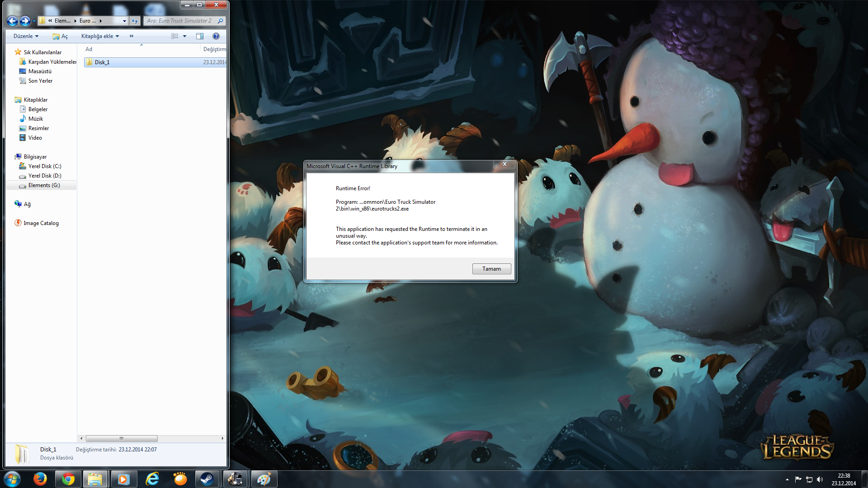Screen dimensions: 868x488
Task: Open the Düzenle menu
Action: (26, 36)
